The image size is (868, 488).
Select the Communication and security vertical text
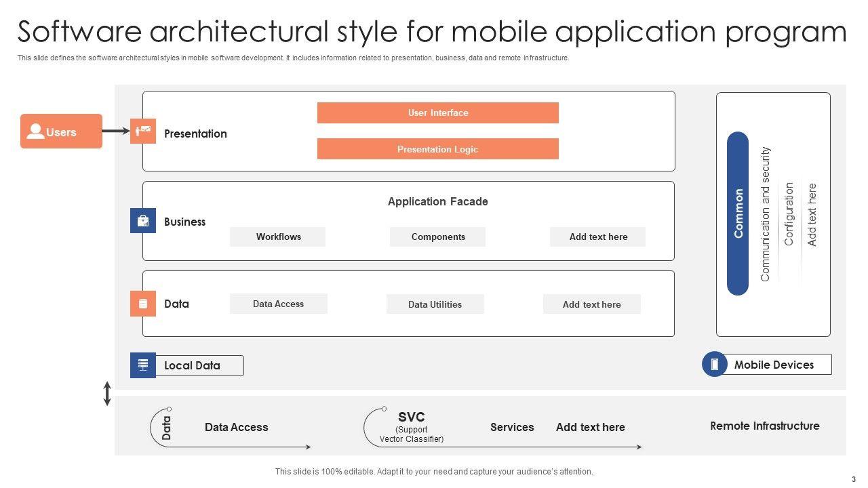(x=766, y=214)
